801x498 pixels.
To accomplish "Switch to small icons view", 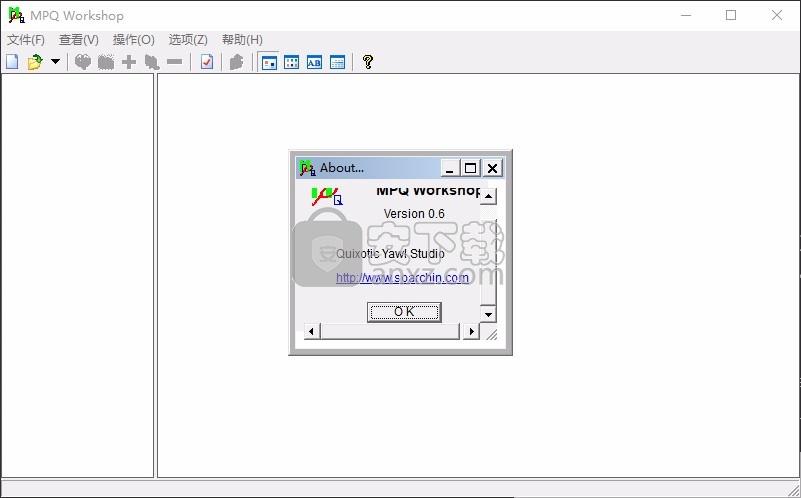I will tap(292, 62).
